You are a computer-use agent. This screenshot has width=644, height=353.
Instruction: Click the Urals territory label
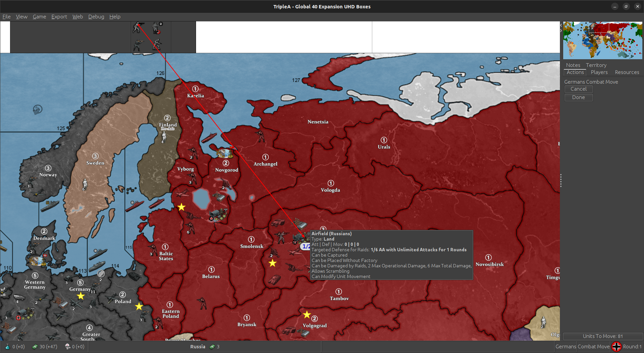click(384, 147)
